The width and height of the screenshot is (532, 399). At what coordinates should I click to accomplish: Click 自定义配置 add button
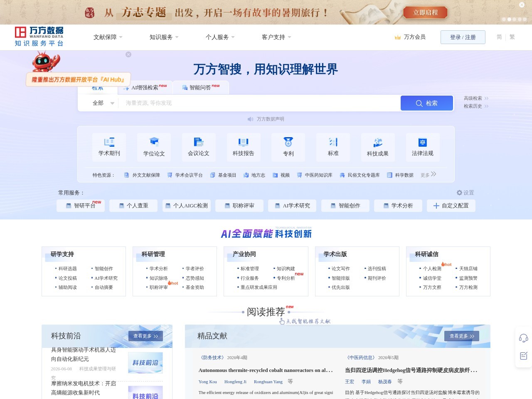[x=451, y=206]
